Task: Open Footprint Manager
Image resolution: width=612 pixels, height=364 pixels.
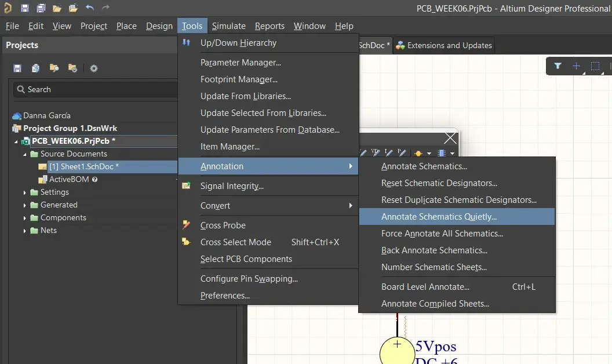Action: click(x=268, y=79)
